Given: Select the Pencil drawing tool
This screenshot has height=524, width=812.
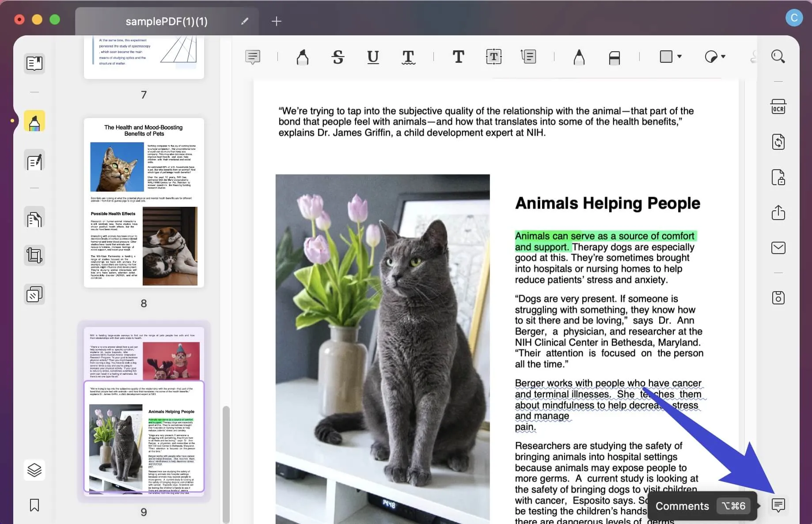Looking at the screenshot, I should point(579,57).
